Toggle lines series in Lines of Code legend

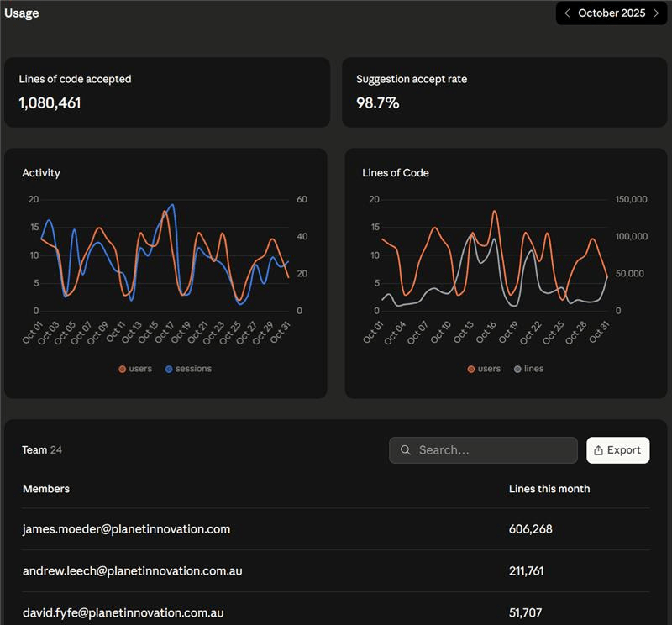(533, 369)
